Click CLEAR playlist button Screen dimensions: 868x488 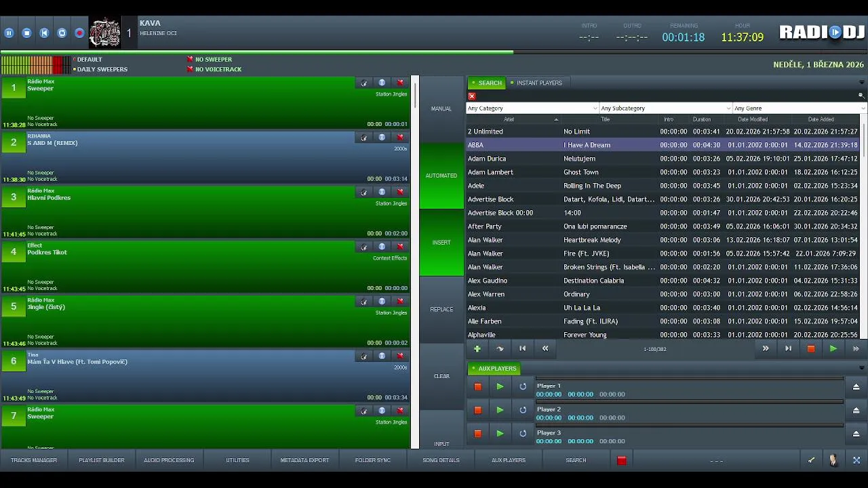pyautogui.click(x=441, y=376)
